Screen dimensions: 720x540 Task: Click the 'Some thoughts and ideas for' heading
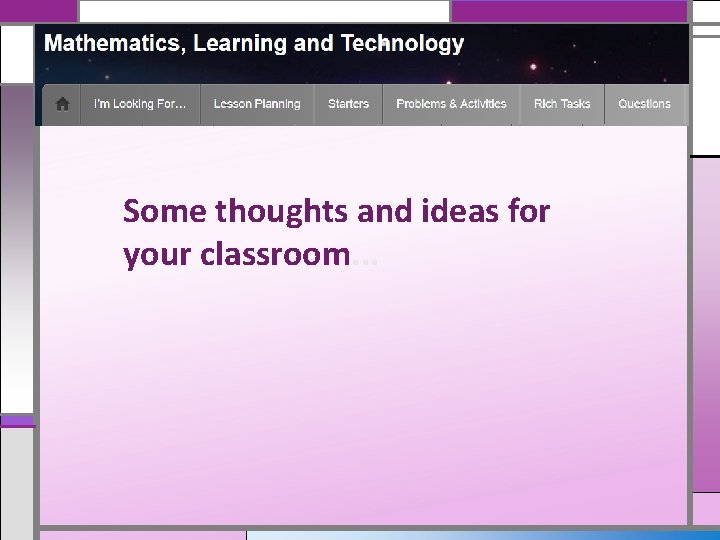(336, 212)
